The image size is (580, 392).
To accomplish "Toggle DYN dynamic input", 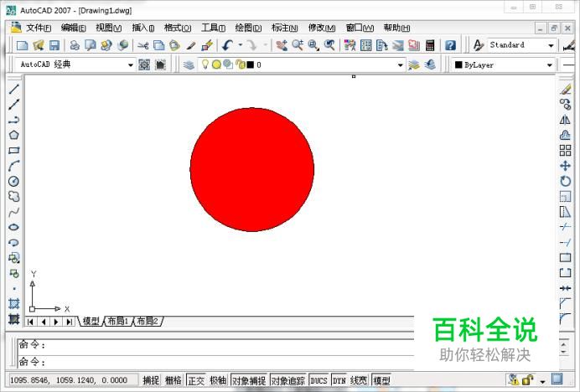I will click(x=339, y=380).
